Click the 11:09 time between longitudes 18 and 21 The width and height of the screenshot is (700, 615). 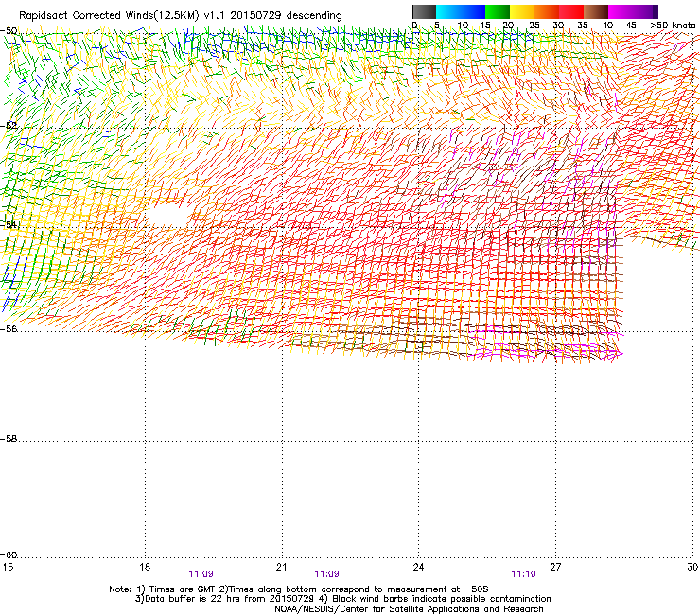pyautogui.click(x=201, y=574)
